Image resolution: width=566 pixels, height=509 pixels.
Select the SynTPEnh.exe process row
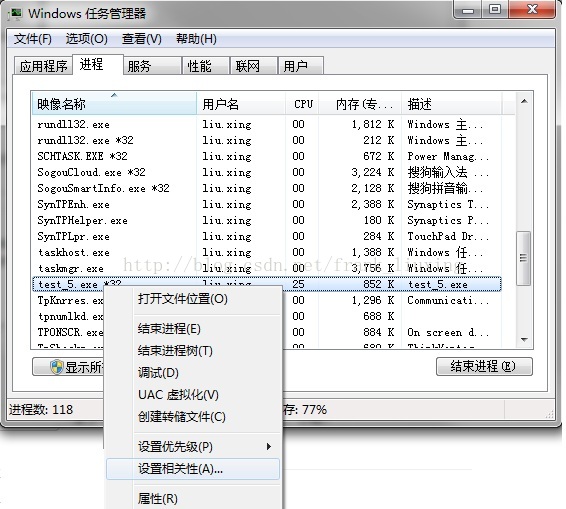[266, 204]
